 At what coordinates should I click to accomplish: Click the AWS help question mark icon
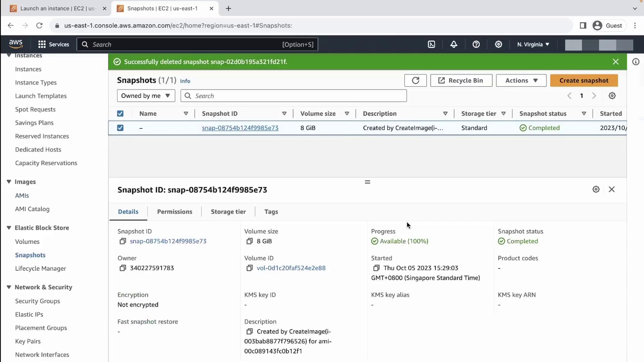click(x=476, y=44)
